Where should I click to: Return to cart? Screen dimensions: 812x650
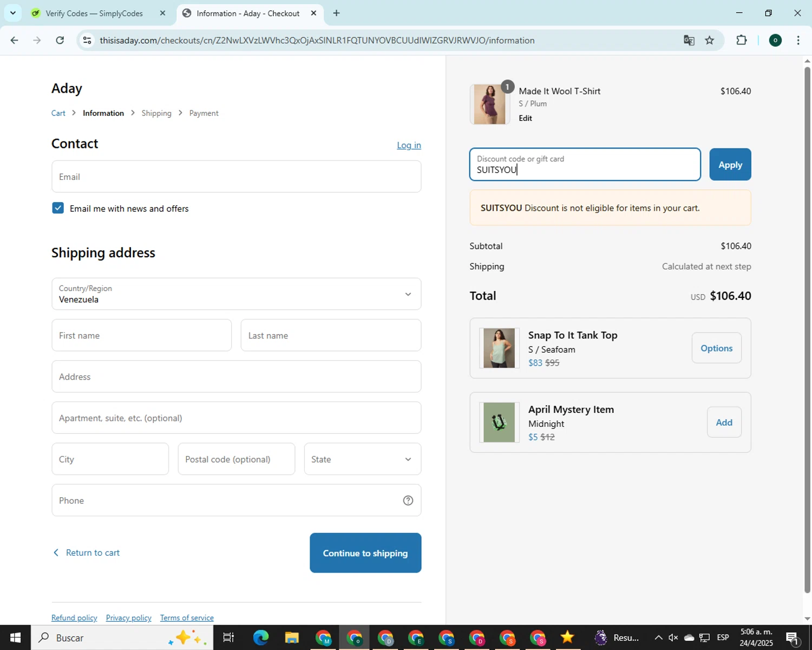click(x=87, y=552)
